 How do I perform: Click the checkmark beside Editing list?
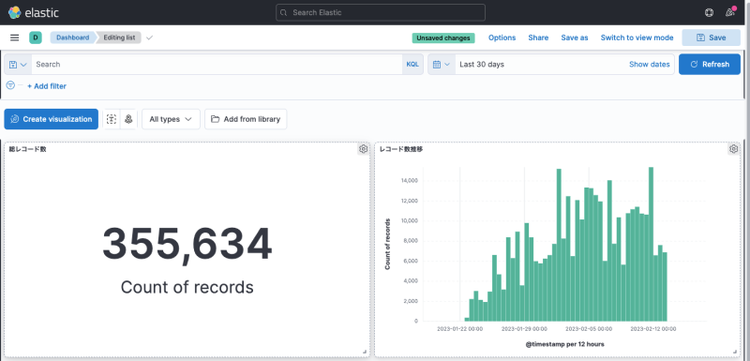click(149, 38)
